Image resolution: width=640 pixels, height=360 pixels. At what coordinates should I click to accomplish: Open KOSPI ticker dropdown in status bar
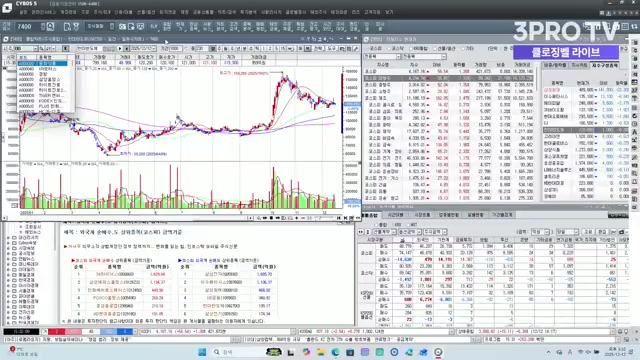(x=293, y=332)
